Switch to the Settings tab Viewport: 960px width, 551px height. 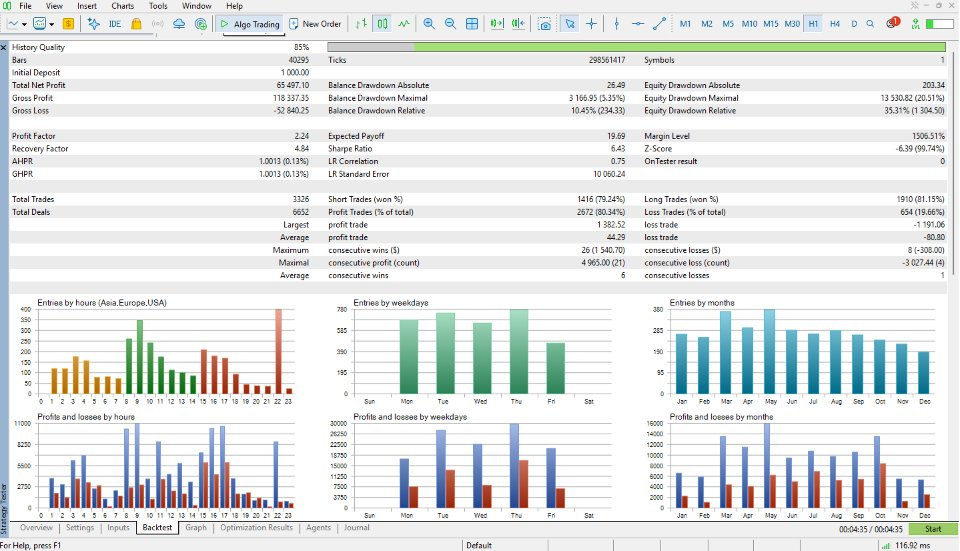tap(80, 528)
